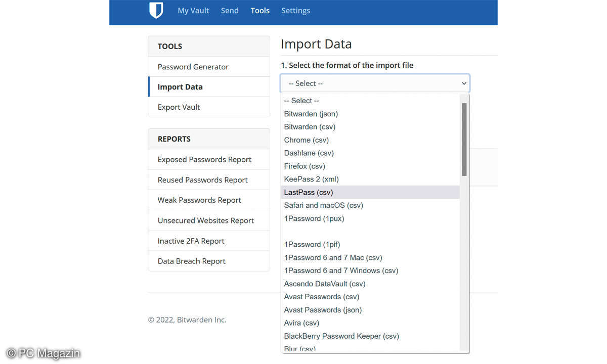
Task: Choose 1Password (1pif) option
Action: click(370, 244)
